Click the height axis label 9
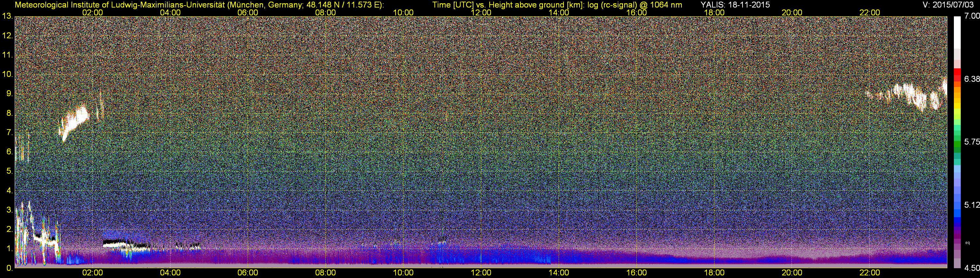This screenshot has width=980, height=278. [x=9, y=94]
